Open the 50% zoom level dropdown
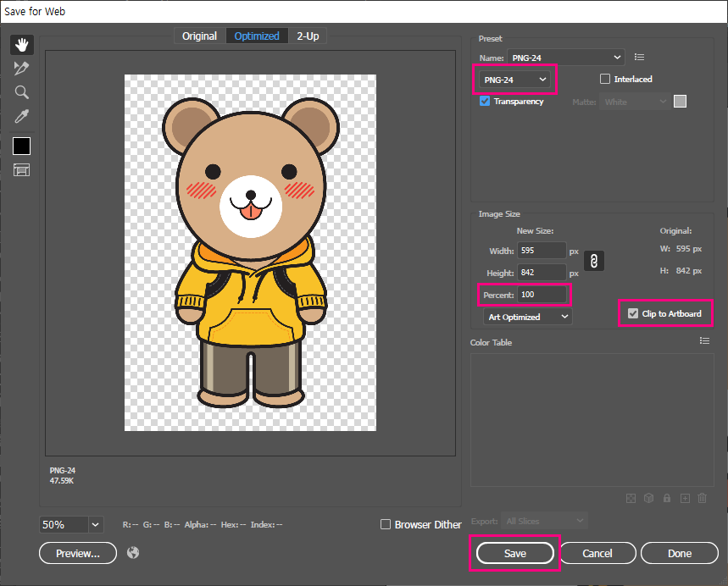The width and height of the screenshot is (728, 586). coord(95,525)
